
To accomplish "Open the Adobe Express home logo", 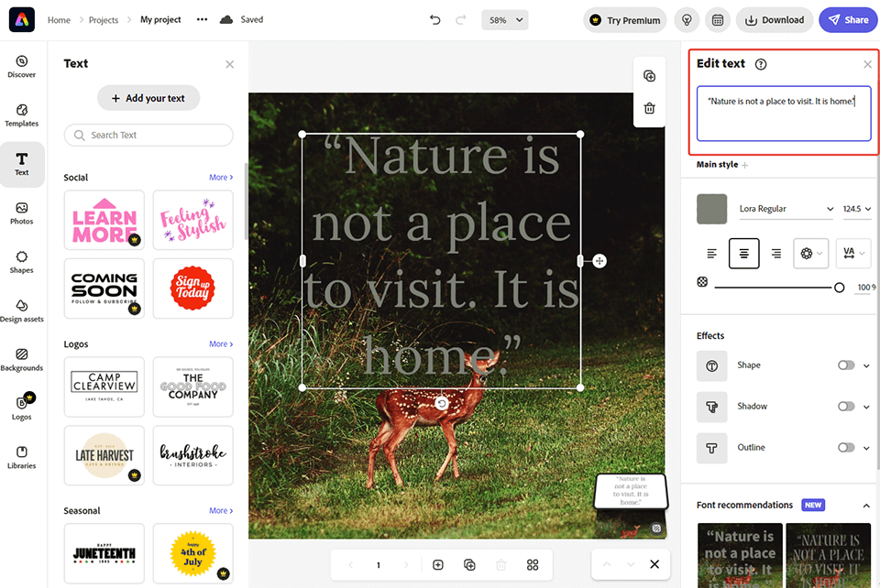I will coord(22,19).
